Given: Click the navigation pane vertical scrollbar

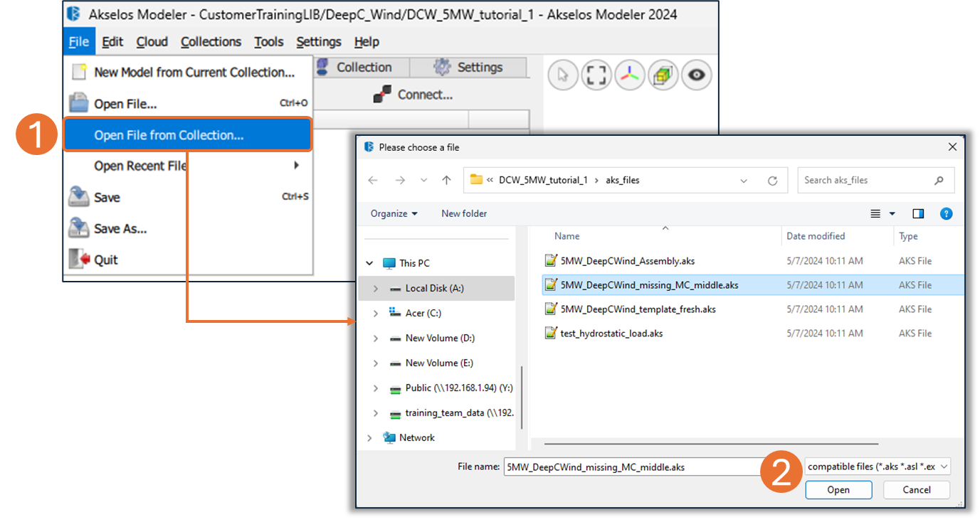Looking at the screenshot, I should tap(522, 397).
